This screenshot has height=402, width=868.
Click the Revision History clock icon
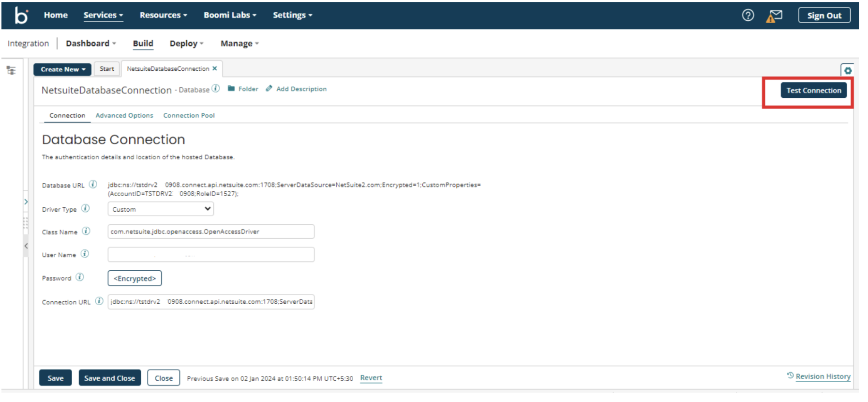[790, 375]
